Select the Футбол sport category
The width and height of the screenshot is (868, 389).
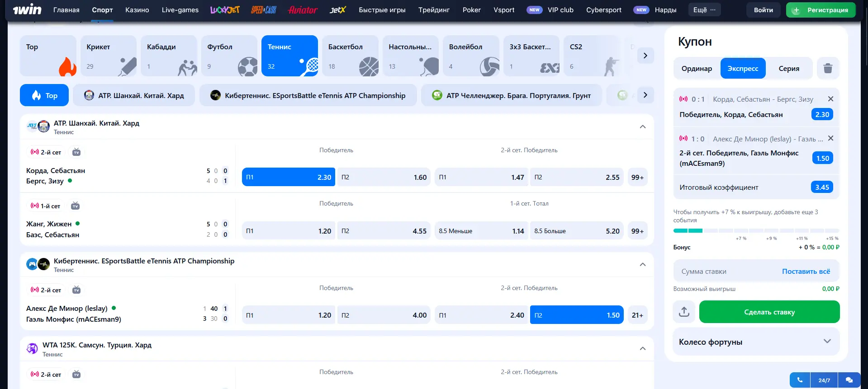pos(229,56)
